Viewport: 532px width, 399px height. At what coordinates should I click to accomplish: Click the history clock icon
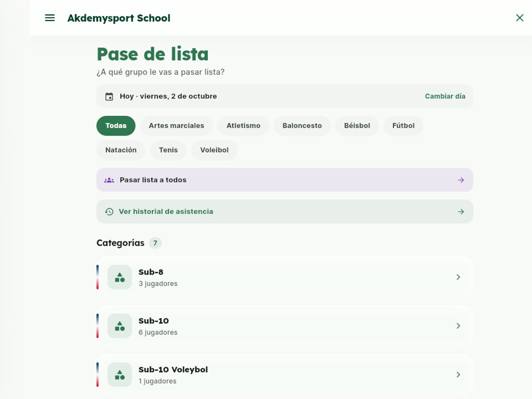click(109, 212)
